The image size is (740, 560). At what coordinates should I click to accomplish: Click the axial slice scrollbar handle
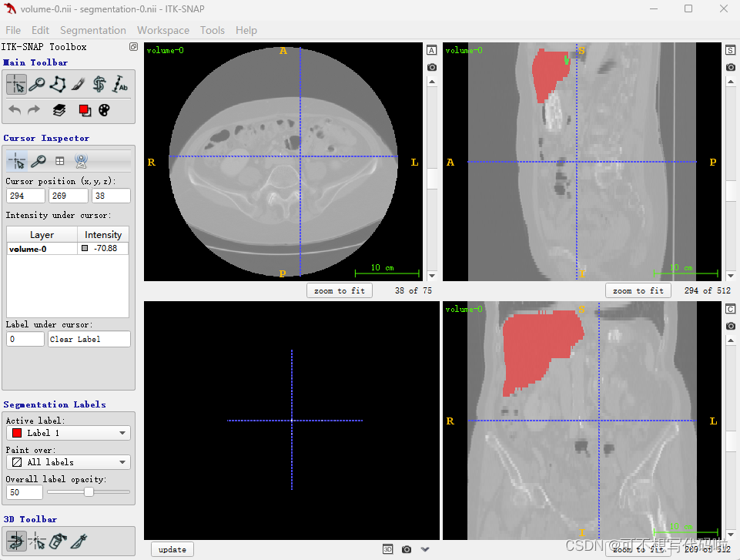click(432, 179)
